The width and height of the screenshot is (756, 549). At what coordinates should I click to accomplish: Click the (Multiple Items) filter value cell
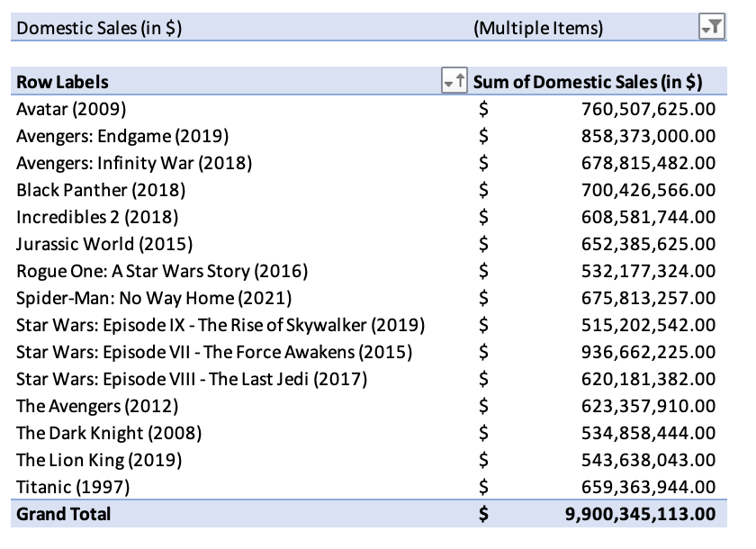pos(538,28)
